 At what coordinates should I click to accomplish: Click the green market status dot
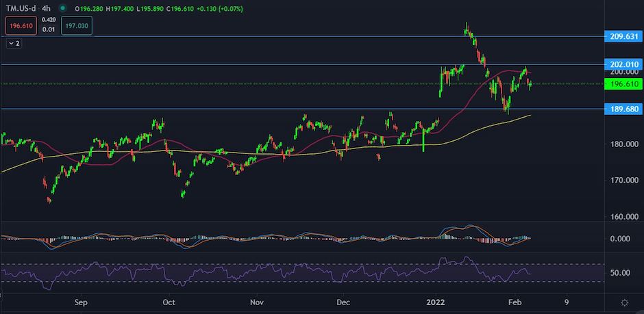pyautogui.click(x=63, y=8)
